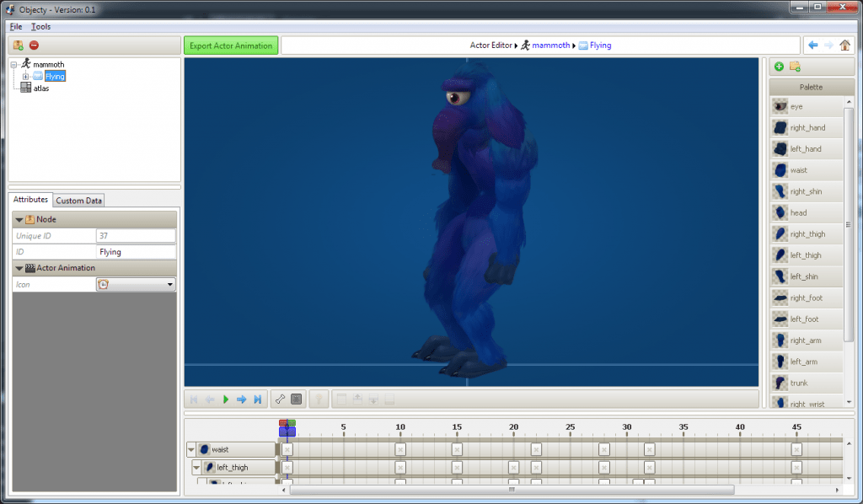Select the atlas item in tree
Viewport: 863px width, 504px height.
(41, 88)
